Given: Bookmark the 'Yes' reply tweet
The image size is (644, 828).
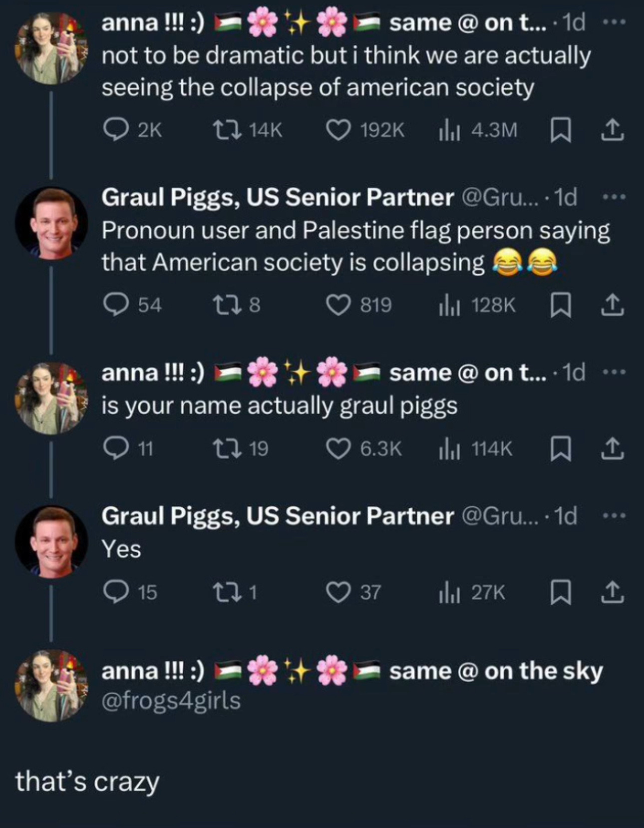Looking at the screenshot, I should 560,592.
